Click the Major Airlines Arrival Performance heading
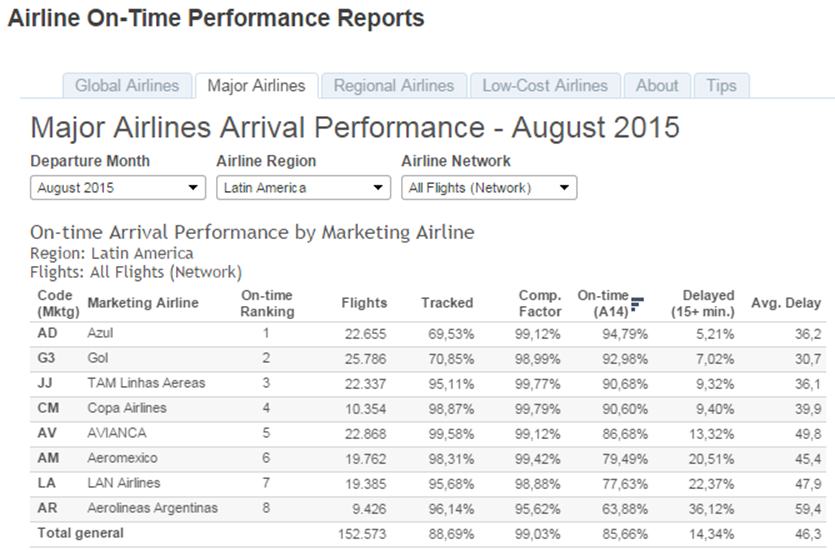The image size is (835, 550). pos(355,127)
